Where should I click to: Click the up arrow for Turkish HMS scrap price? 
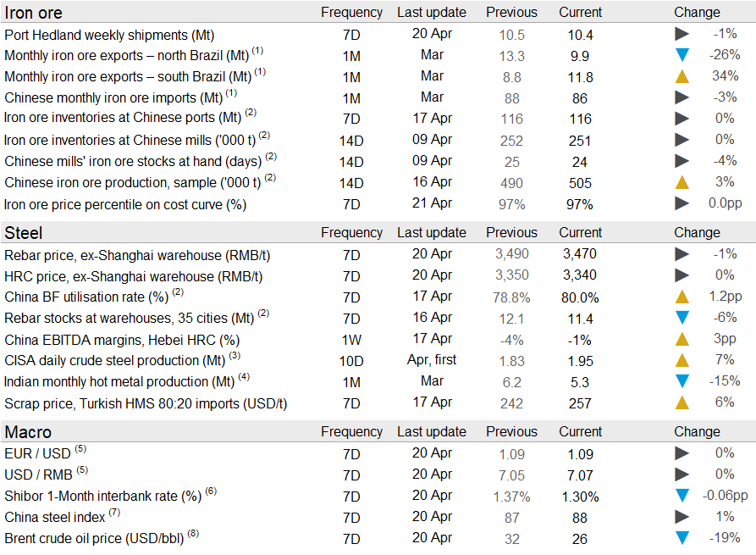click(682, 402)
